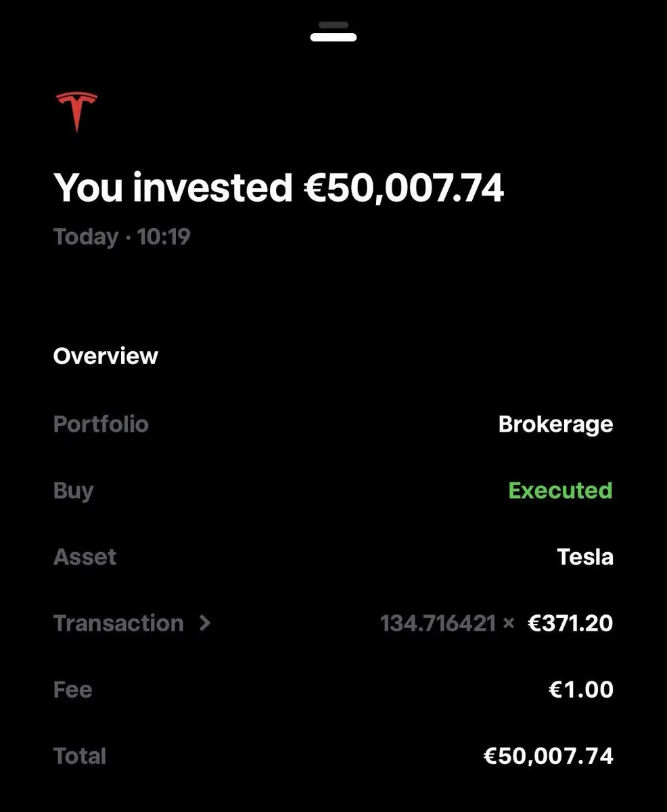
Task: Tap the Fee row label
Action: click(73, 690)
